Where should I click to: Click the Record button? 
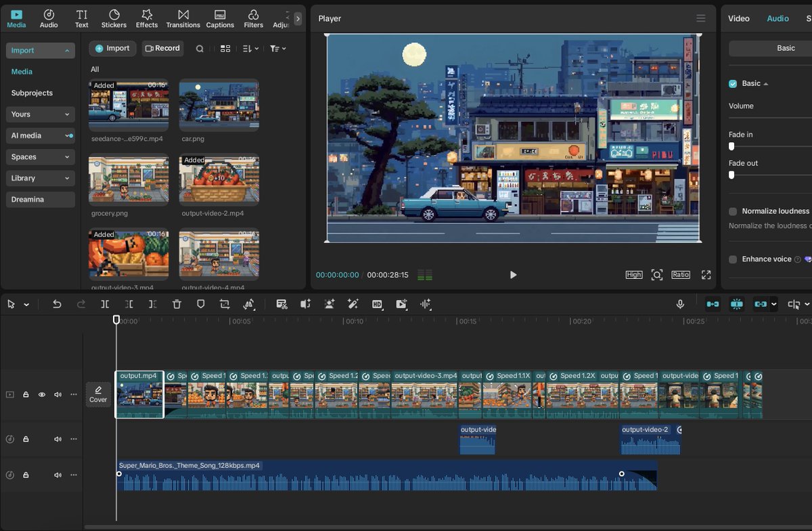(x=162, y=49)
